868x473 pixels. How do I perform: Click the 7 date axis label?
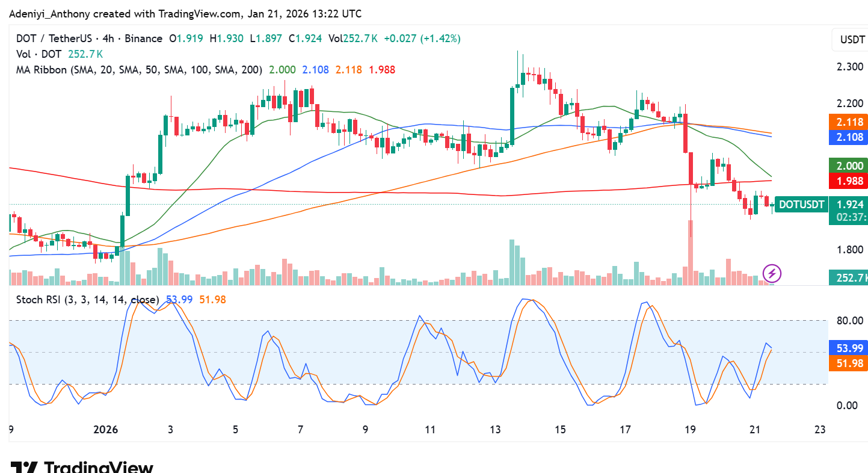(300, 430)
